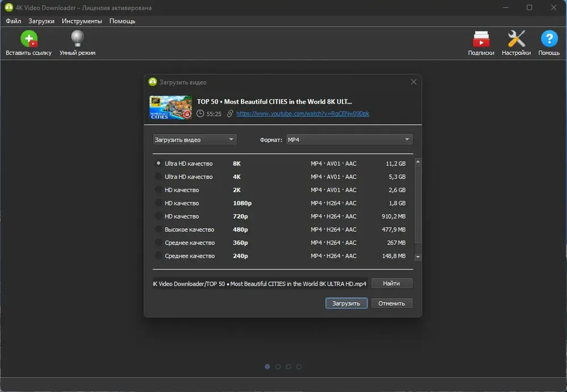567x392 pixels.
Task: Open the Файл menu
Action: click(x=14, y=21)
